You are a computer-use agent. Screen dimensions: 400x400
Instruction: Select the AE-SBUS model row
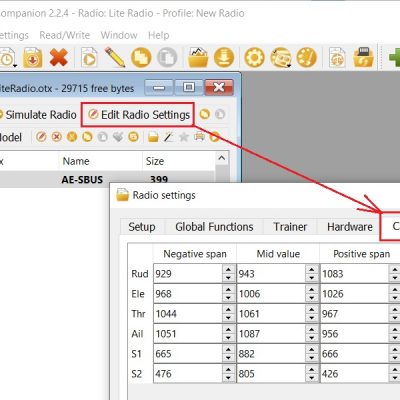[107, 179]
